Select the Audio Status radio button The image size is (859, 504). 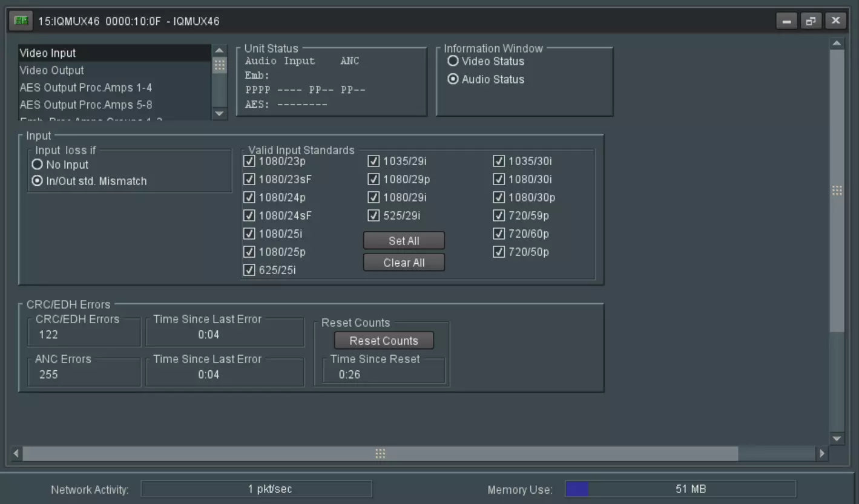pyautogui.click(x=453, y=79)
